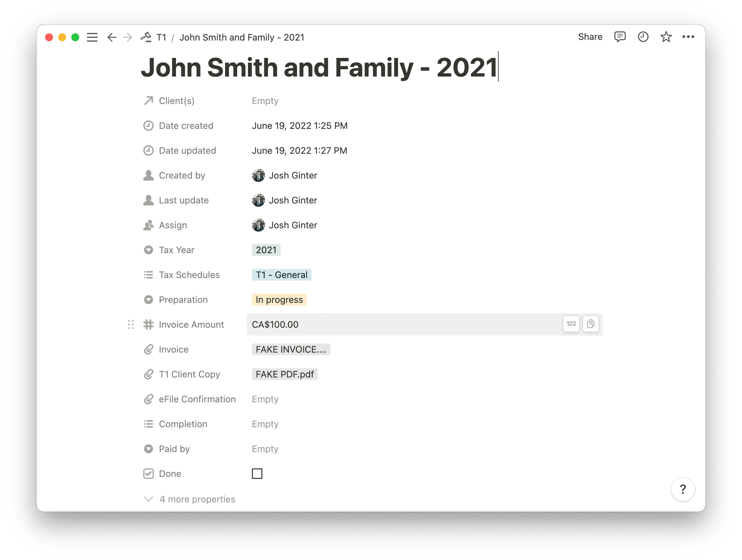Open the T1 - General schedule tag
The image size is (742, 560).
[x=281, y=275]
